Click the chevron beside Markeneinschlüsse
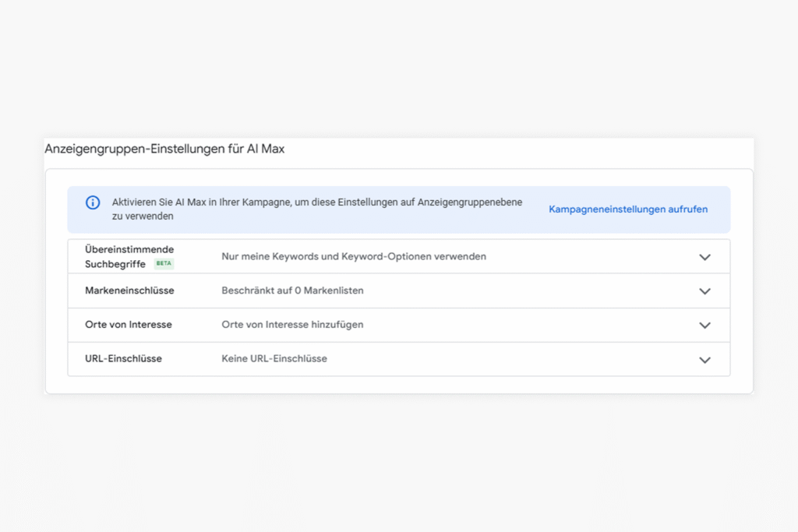 (704, 291)
